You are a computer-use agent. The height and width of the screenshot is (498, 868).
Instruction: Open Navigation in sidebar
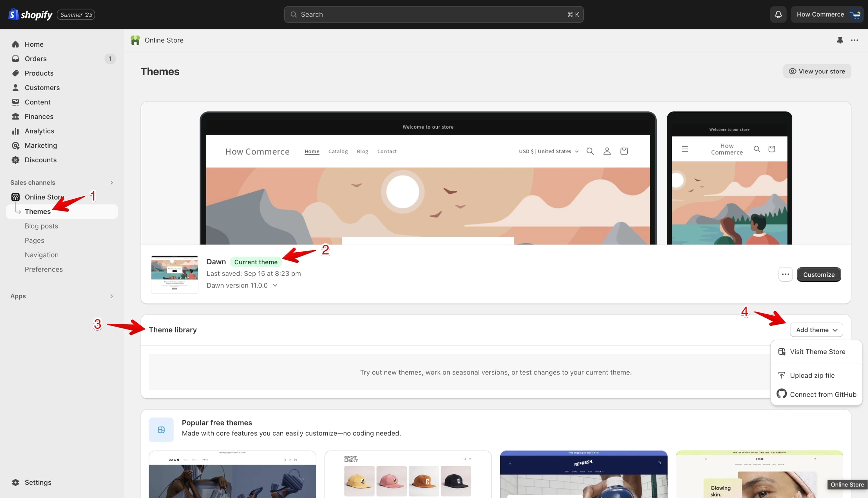(41, 255)
